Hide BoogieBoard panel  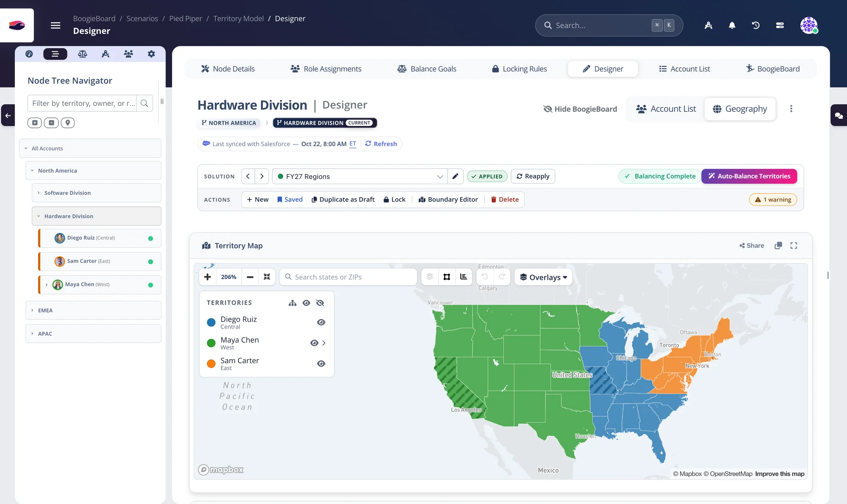click(x=580, y=109)
